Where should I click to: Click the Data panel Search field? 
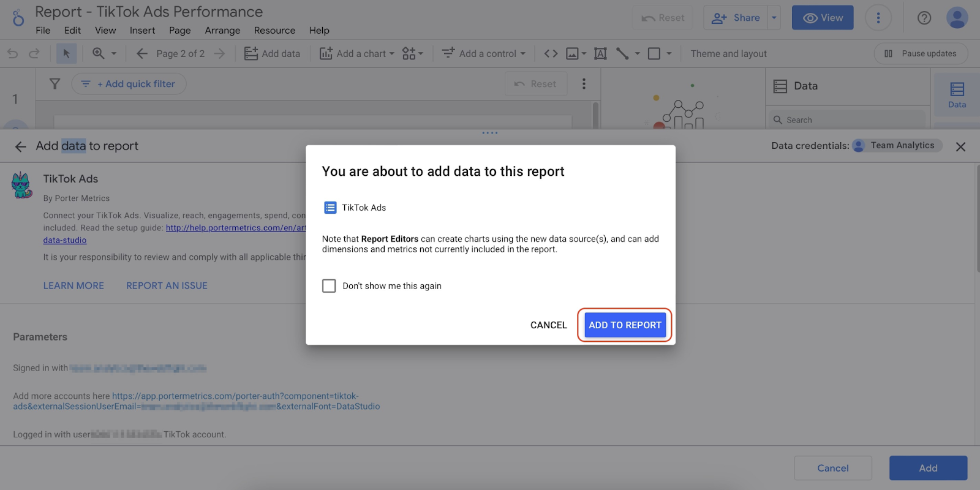[x=848, y=120]
